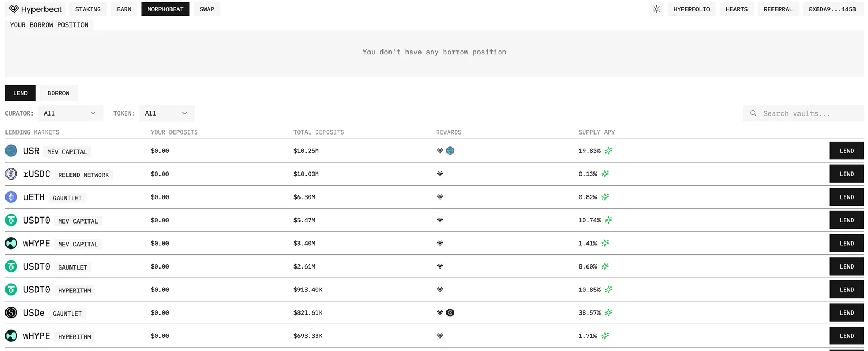This screenshot has width=868, height=351.
Task: Lend into the uETH Gauntlet vault
Action: (x=847, y=197)
